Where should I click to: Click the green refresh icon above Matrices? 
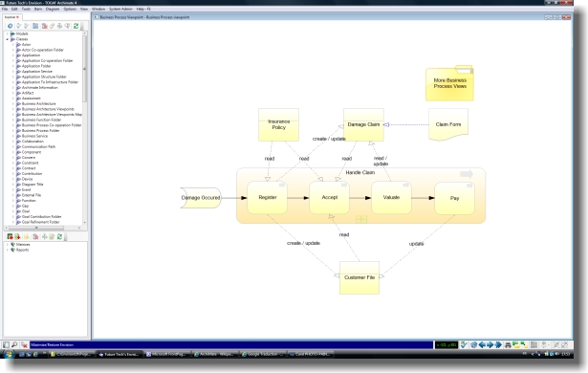coord(59,236)
